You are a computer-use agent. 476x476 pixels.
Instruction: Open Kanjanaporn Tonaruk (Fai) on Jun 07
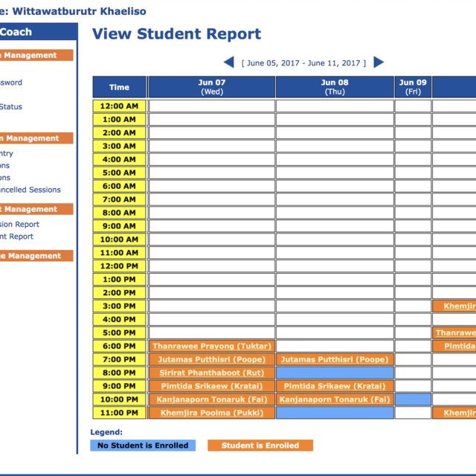coord(212,399)
